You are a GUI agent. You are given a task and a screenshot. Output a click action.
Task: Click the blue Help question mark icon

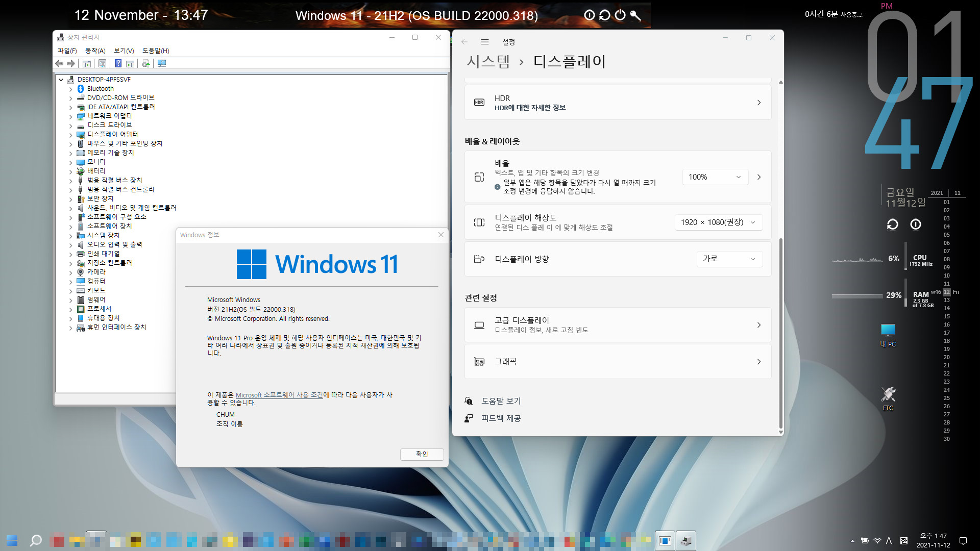[x=118, y=63]
